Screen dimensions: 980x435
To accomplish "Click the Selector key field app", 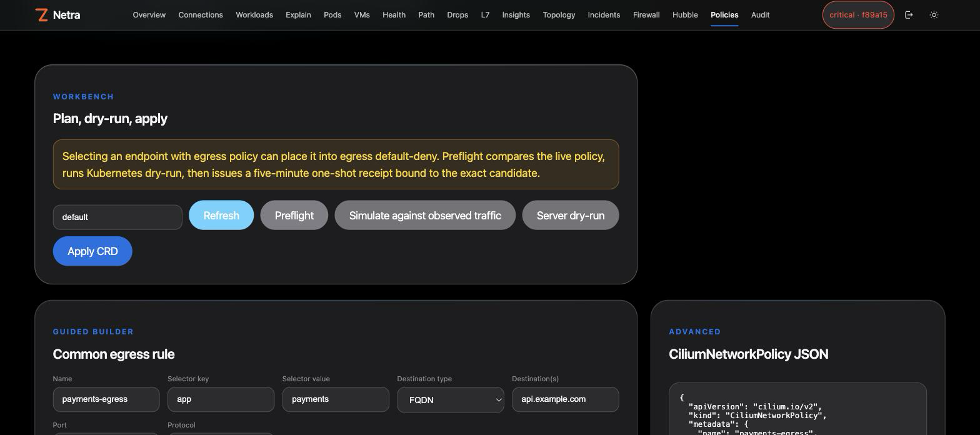I will 221,399.
